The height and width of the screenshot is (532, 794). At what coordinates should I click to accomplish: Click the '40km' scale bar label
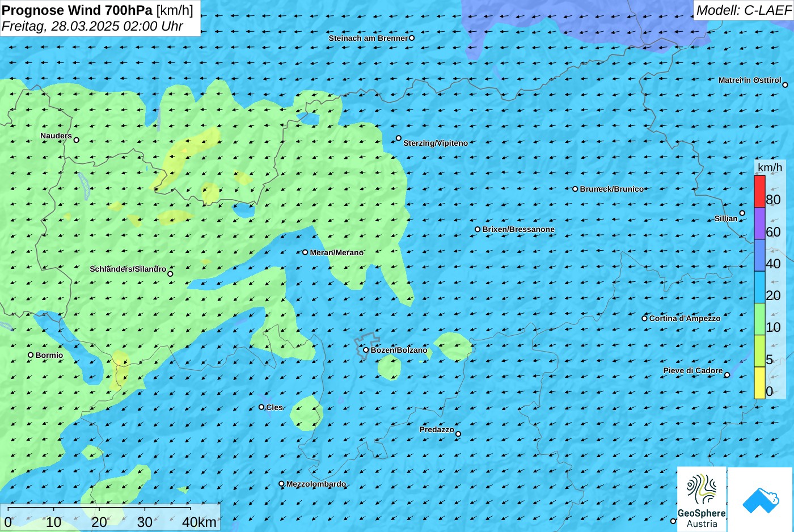click(x=199, y=522)
